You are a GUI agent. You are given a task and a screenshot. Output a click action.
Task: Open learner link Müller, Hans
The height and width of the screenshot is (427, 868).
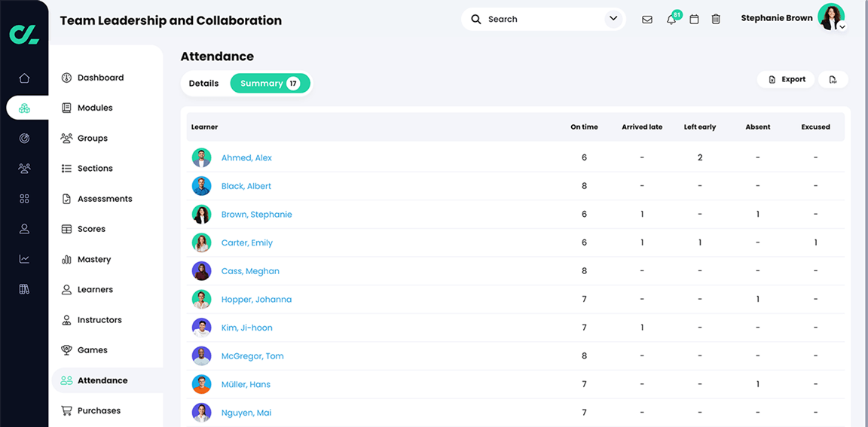(x=246, y=384)
